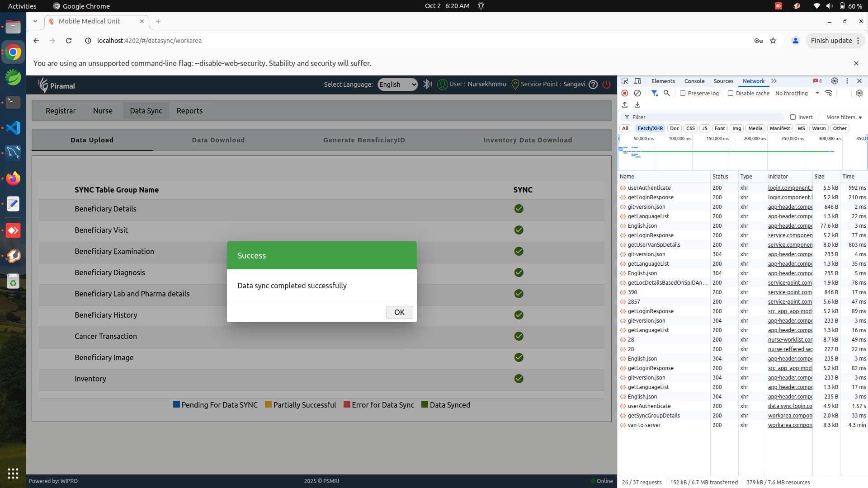868x488 pixels.
Task: Toggle the device toolbar icon
Action: pos(638,81)
